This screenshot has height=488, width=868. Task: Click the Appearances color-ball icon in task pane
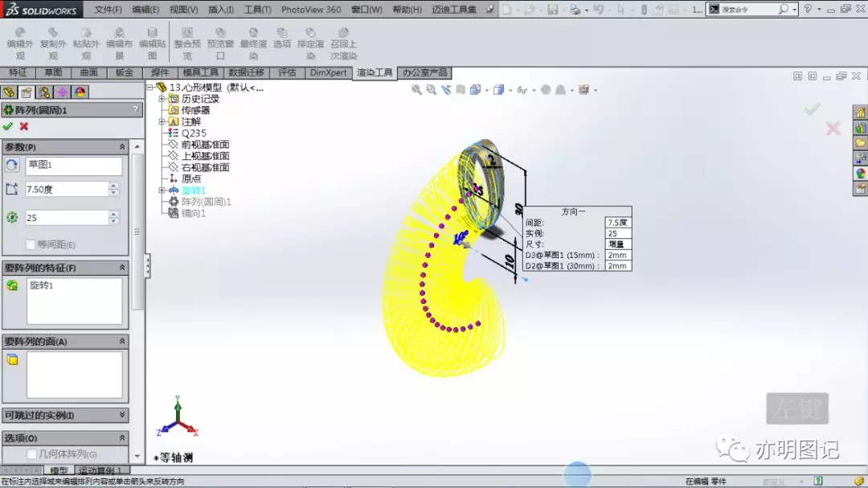860,174
